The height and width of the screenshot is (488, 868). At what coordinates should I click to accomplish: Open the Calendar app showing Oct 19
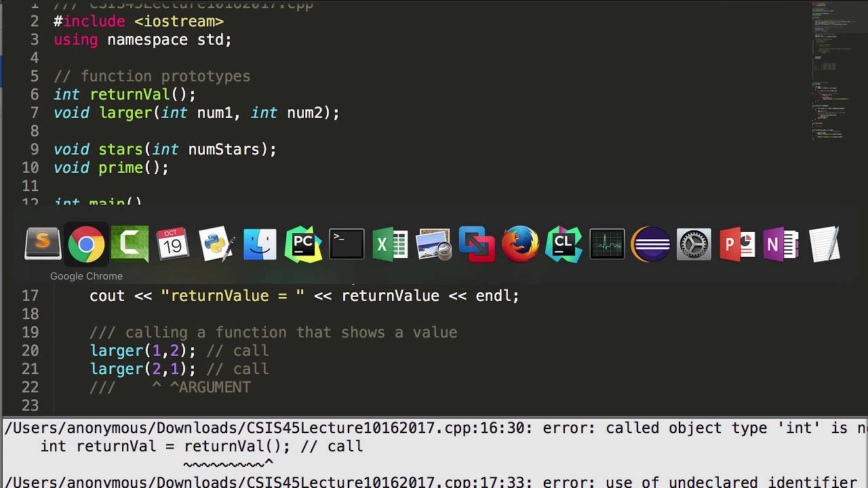pyautogui.click(x=173, y=244)
